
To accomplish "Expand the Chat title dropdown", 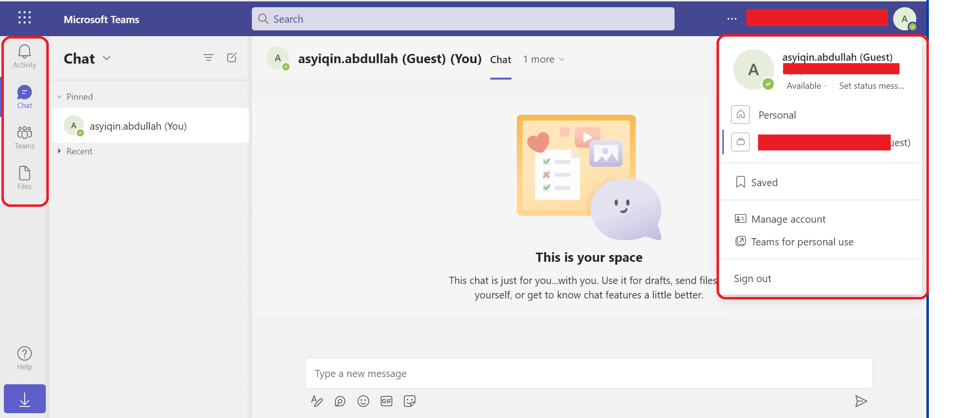I will coord(107,58).
